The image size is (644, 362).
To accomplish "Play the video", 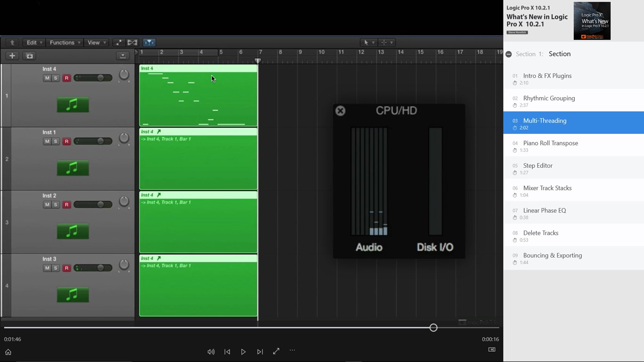I will tap(243, 352).
